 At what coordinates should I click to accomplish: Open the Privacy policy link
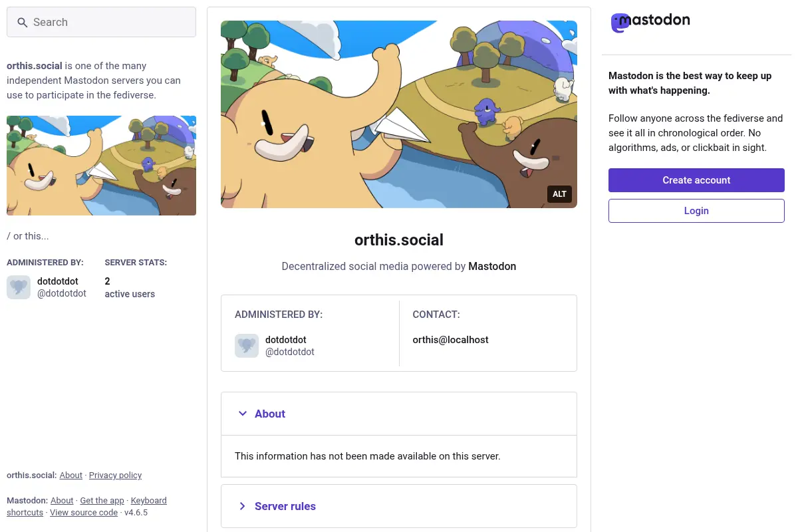pos(115,475)
